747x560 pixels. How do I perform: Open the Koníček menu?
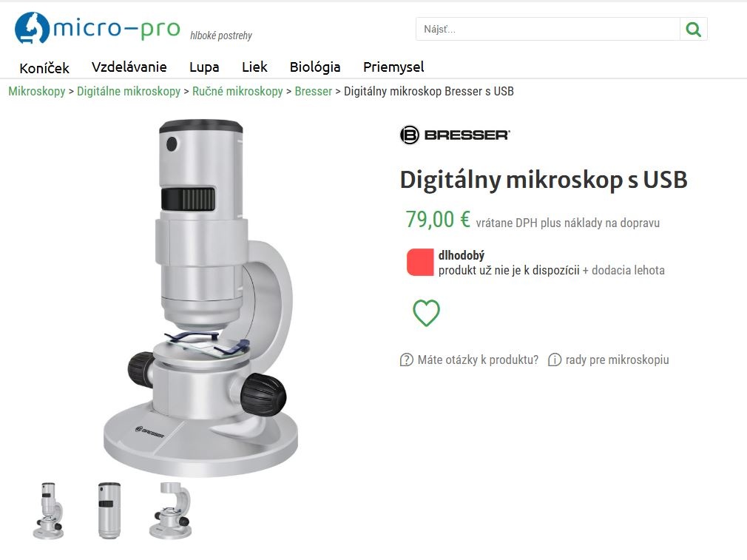[44, 67]
